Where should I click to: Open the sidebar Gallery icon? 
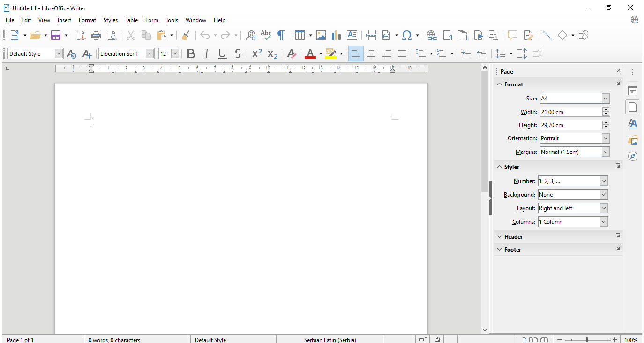point(633,140)
